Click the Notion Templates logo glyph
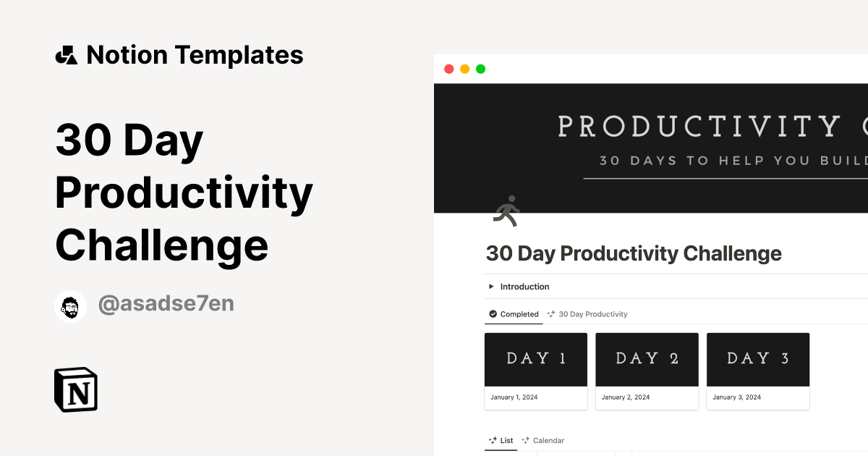 pos(66,54)
